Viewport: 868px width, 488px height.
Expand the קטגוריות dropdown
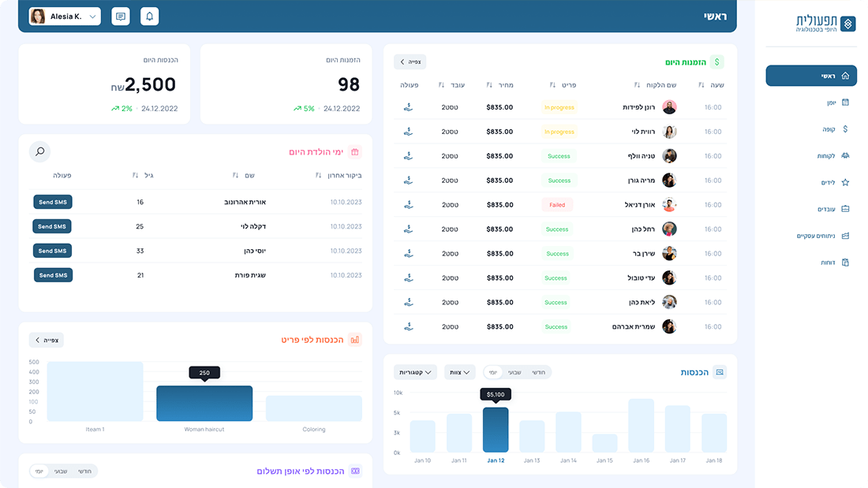point(415,372)
